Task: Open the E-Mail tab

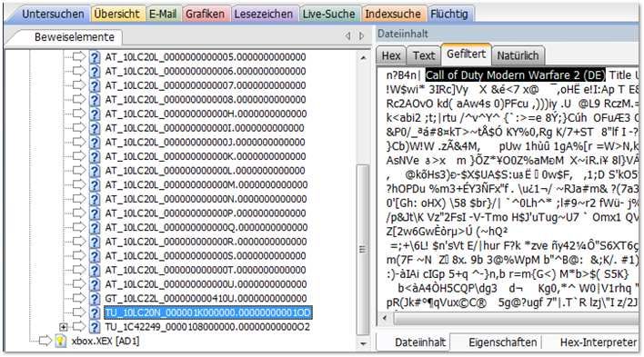Action: (x=163, y=15)
